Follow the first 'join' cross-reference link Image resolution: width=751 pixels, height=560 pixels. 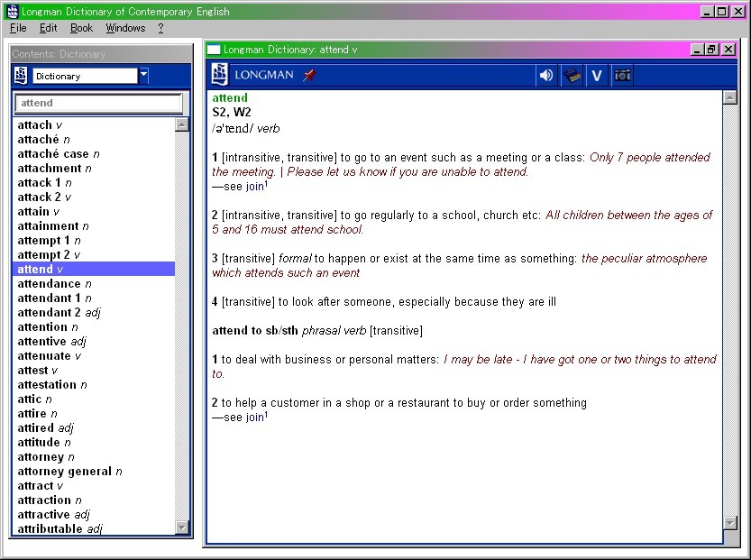[257, 187]
